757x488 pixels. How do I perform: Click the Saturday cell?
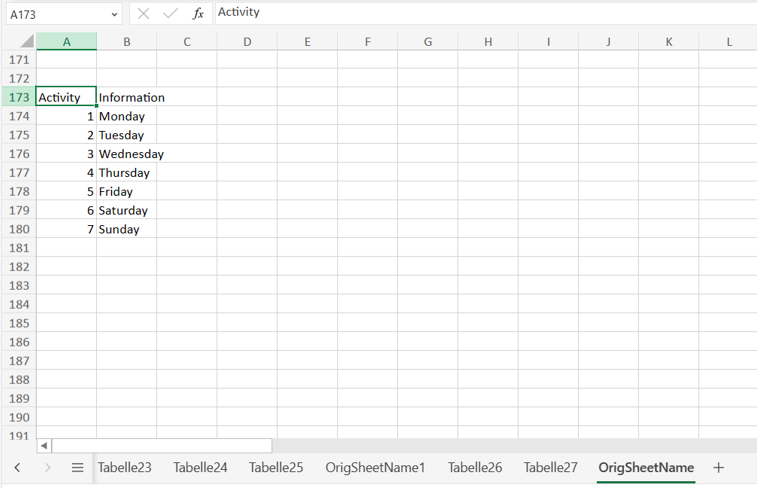(x=126, y=210)
